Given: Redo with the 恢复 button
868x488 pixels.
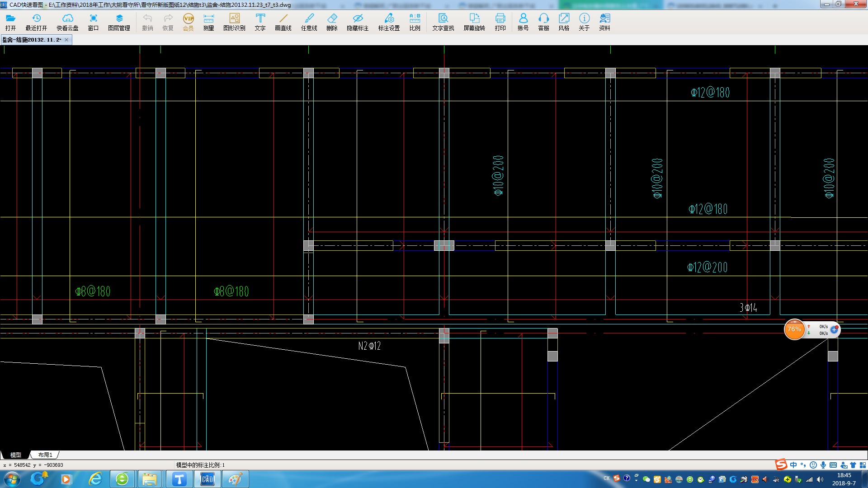Looking at the screenshot, I should click(168, 22).
